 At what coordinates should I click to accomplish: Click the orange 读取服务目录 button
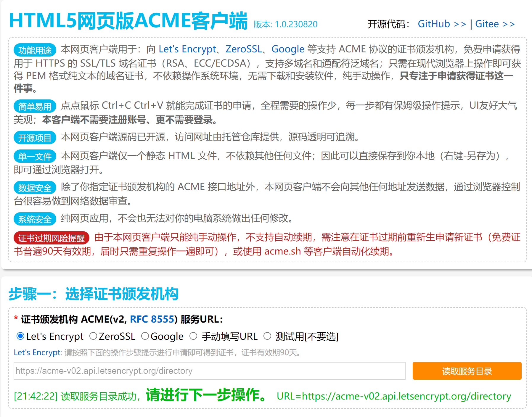467,371
